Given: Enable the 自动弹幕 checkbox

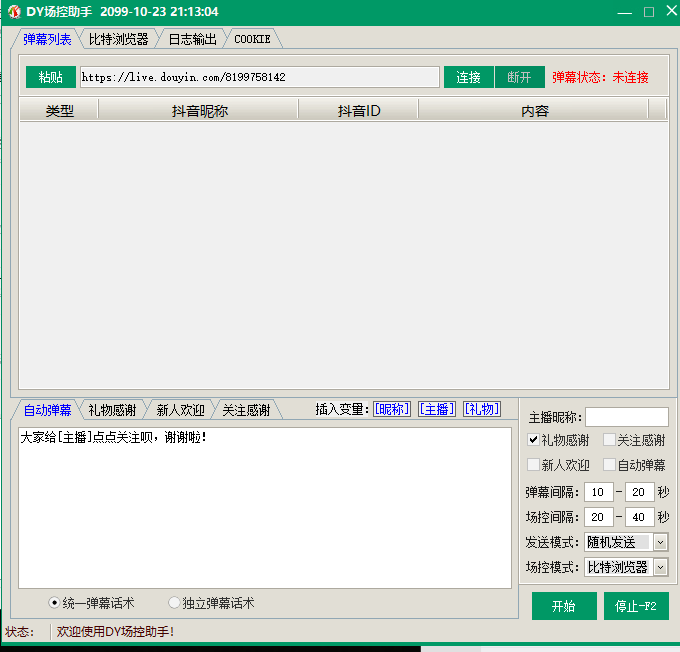Looking at the screenshot, I should (609, 465).
